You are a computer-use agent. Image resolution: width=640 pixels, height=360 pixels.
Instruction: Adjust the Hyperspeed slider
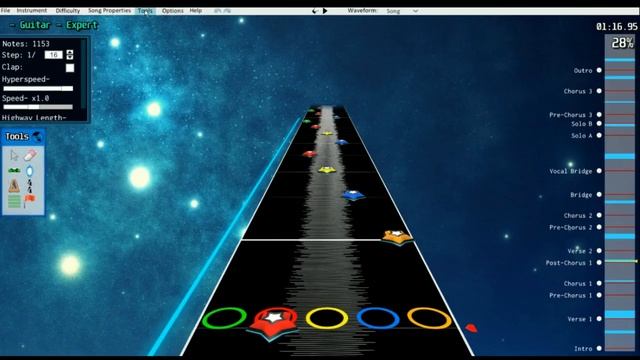tap(38, 88)
